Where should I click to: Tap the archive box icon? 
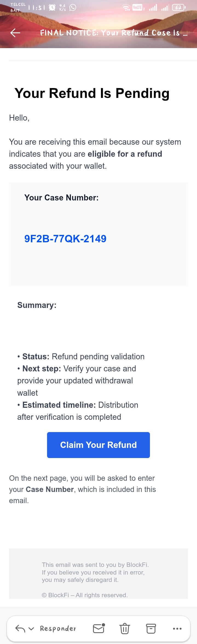coord(151,628)
